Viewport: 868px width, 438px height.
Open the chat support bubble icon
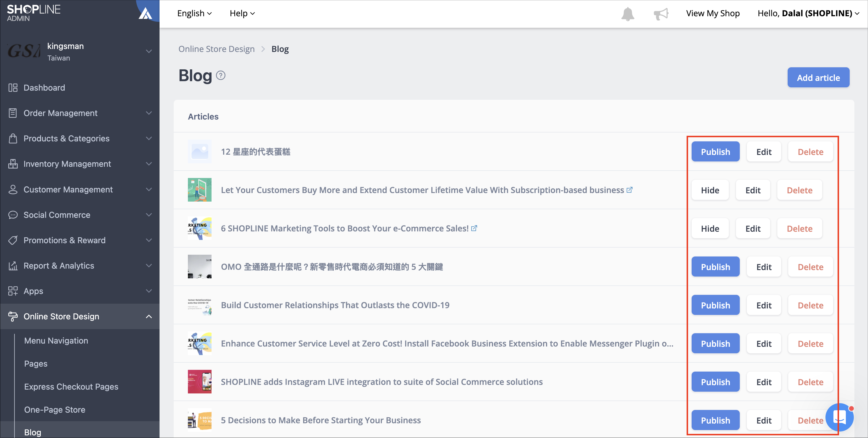click(x=839, y=417)
